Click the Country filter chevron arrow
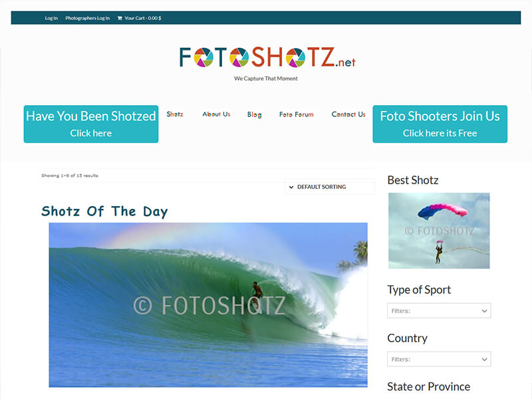Viewport: 532px width, 399px height. 484,359
